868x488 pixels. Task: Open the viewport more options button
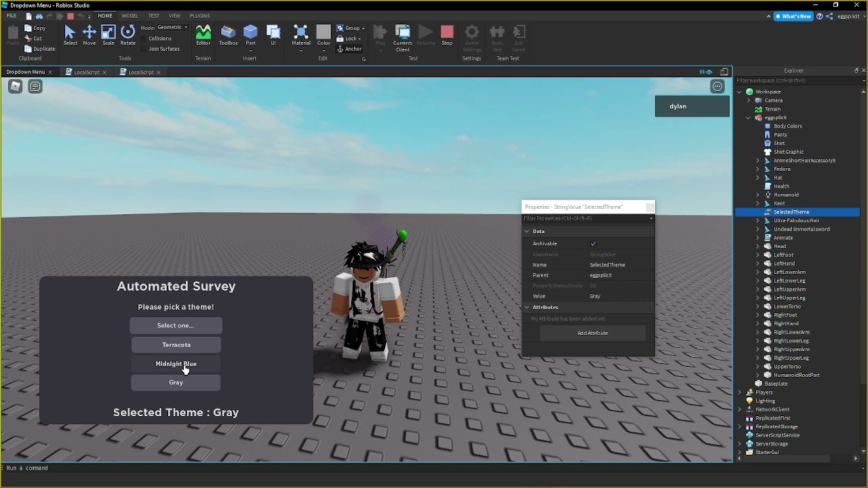717,86
